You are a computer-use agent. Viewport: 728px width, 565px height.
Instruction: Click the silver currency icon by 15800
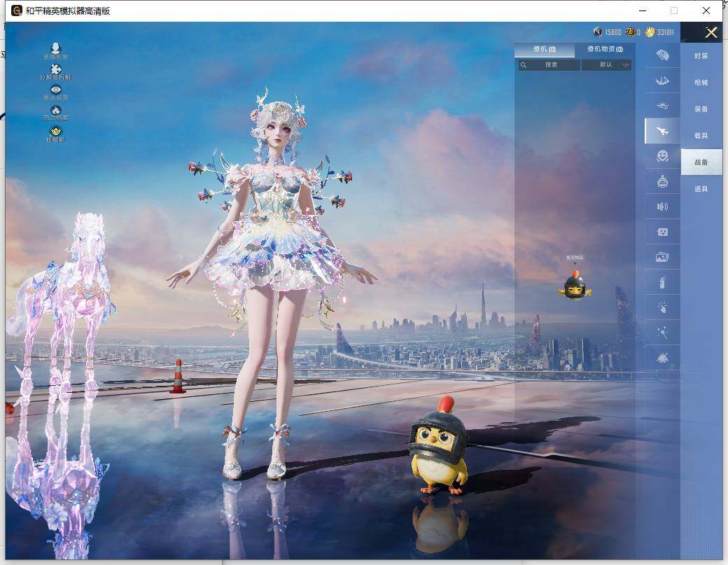coord(598,32)
